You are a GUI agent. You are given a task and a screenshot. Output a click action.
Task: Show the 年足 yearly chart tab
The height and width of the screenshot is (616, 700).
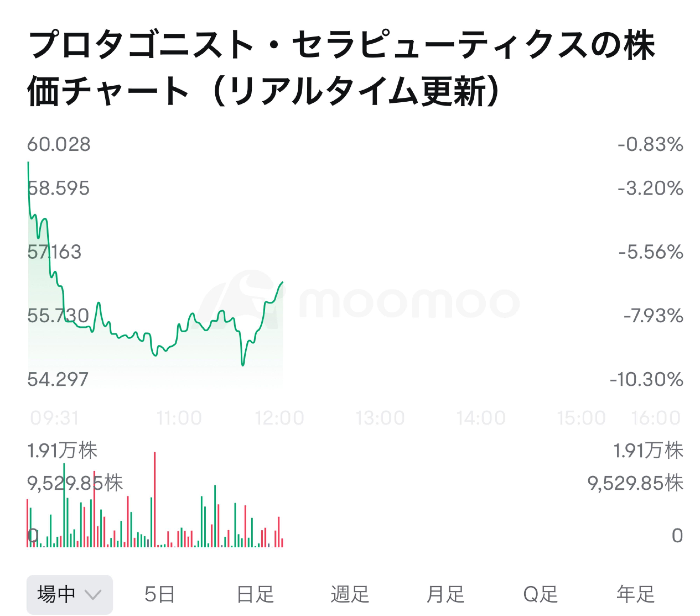pos(636,594)
